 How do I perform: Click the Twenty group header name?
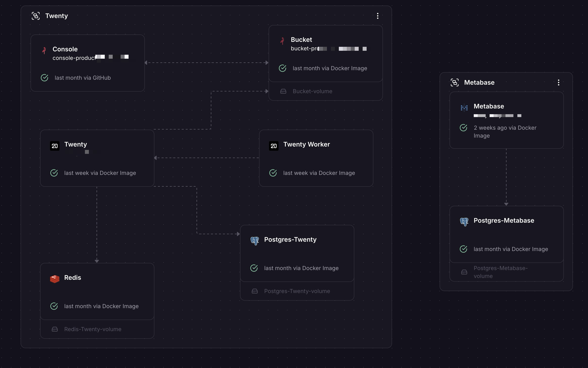click(x=57, y=16)
